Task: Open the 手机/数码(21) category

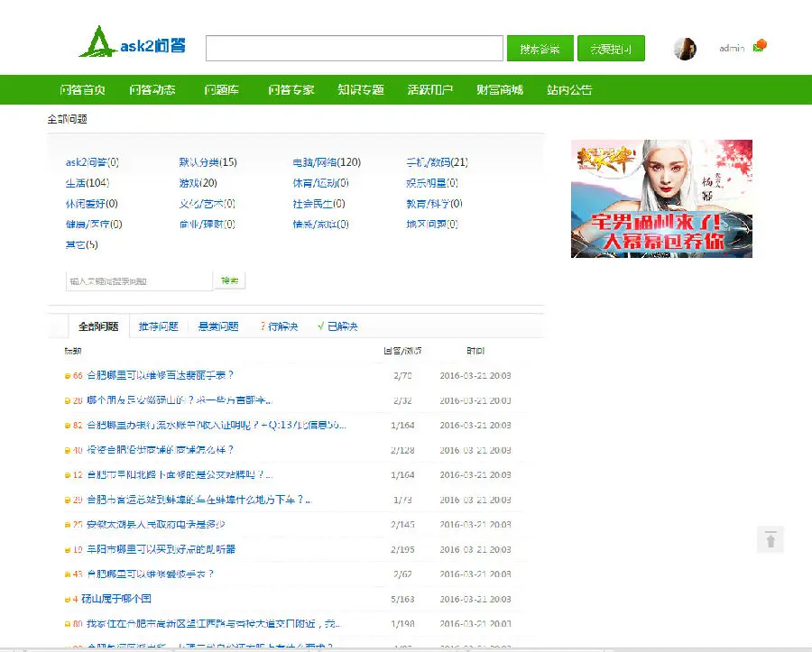Action: click(x=437, y=162)
